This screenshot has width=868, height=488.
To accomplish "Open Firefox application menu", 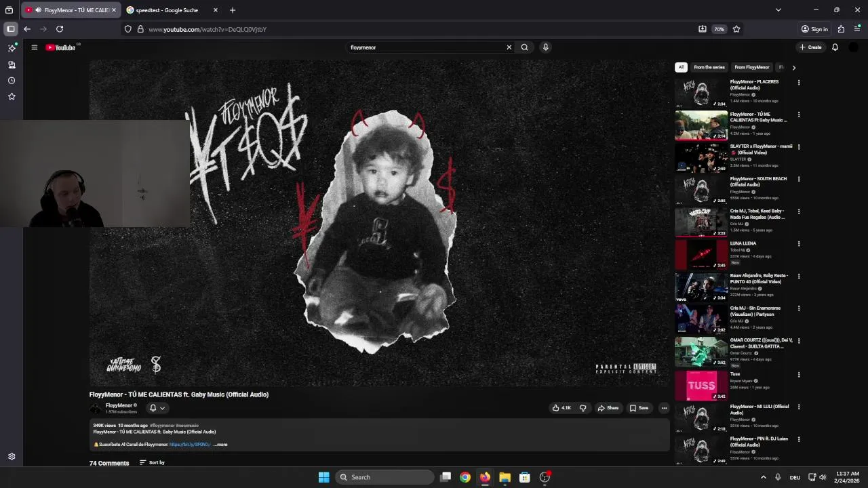I will (858, 29).
